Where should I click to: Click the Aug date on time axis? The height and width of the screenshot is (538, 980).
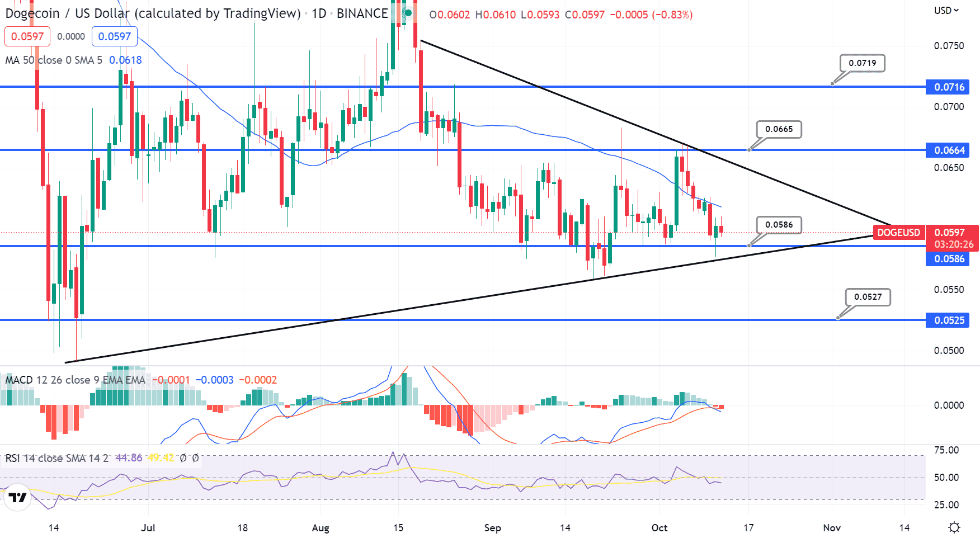(321, 528)
